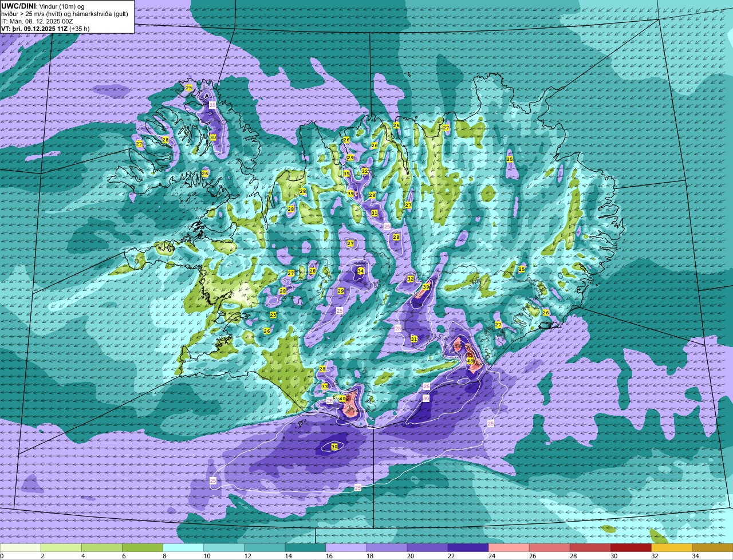Pick the salmon legend swatch between 26 and 28
The height and width of the screenshot is (560, 733).
[549, 548]
